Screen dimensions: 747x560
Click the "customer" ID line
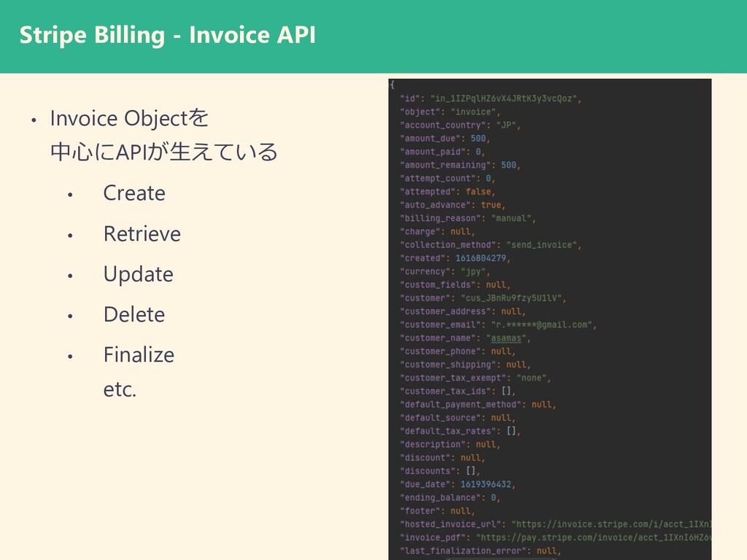483,298
